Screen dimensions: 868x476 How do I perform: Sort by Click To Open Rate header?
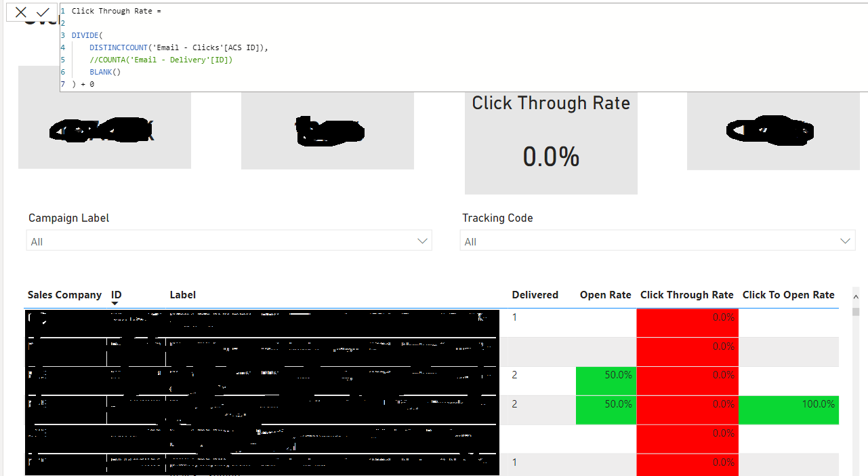click(x=788, y=295)
